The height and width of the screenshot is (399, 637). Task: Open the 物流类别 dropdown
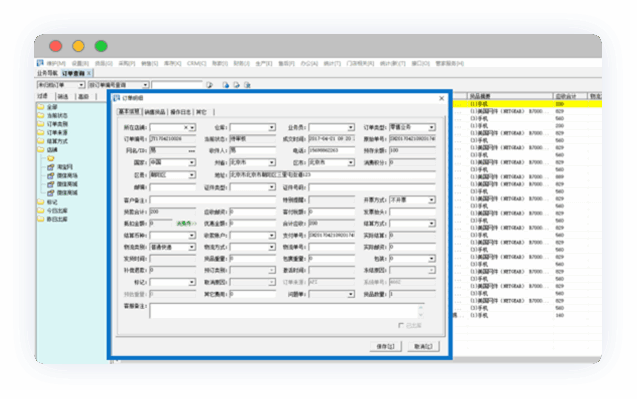191,247
